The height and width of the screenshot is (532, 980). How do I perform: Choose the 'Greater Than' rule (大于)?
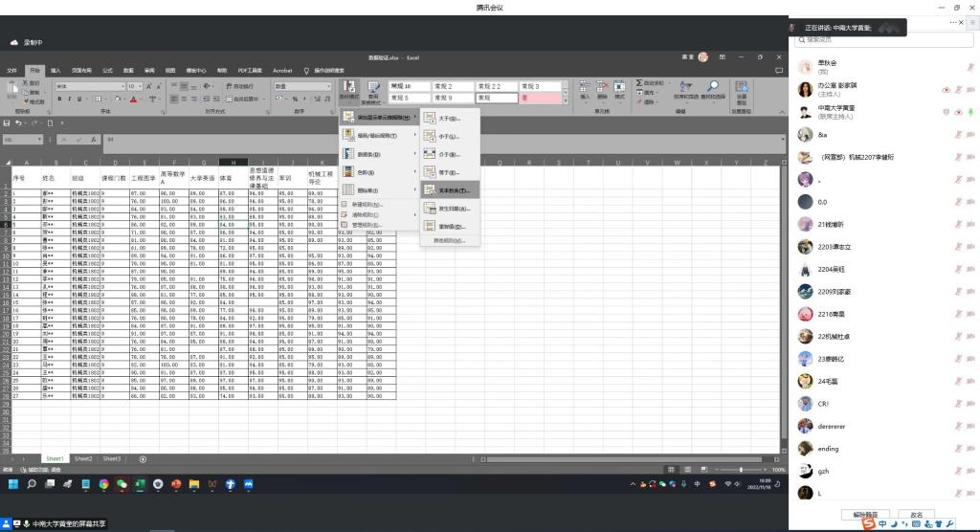tap(451, 119)
